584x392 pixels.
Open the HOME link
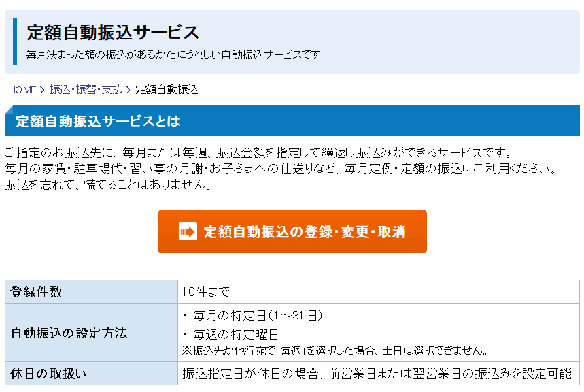(22, 90)
